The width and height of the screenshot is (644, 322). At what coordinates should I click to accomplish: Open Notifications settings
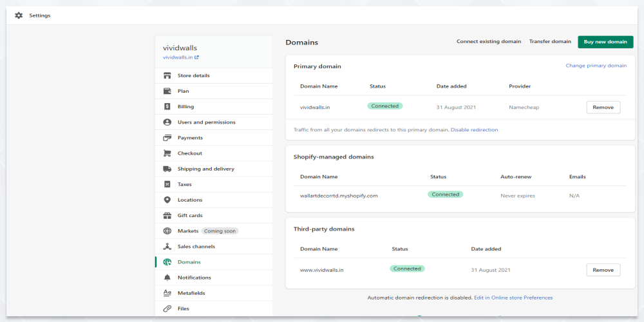[214, 278]
